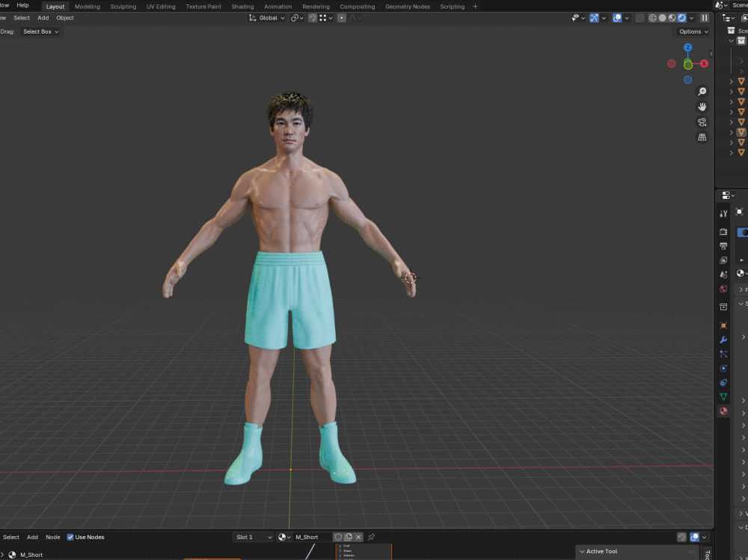Image resolution: width=748 pixels, height=560 pixels.
Task: Switch to the Shading workspace tab
Action: click(242, 7)
